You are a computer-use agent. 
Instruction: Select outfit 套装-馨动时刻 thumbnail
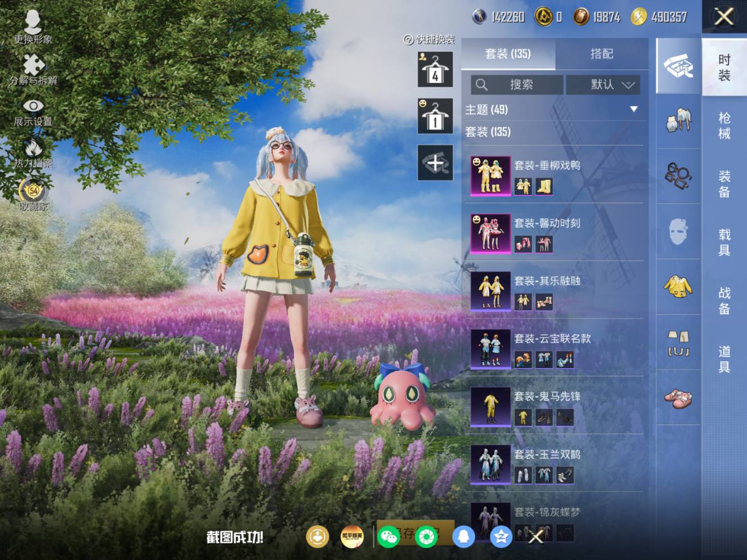click(490, 234)
